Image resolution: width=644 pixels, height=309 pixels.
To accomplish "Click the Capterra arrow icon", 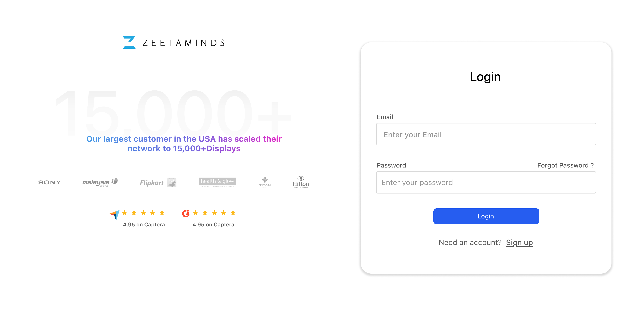I will [x=114, y=215].
